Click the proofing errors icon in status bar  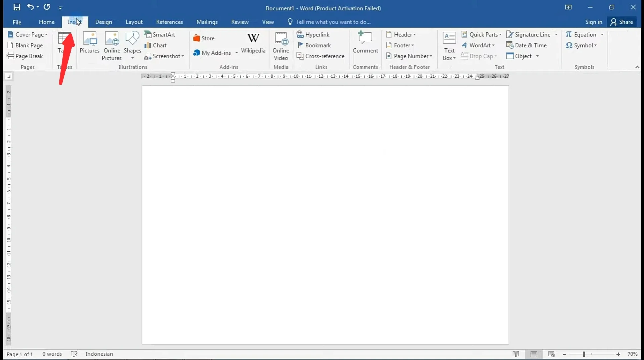(x=74, y=354)
